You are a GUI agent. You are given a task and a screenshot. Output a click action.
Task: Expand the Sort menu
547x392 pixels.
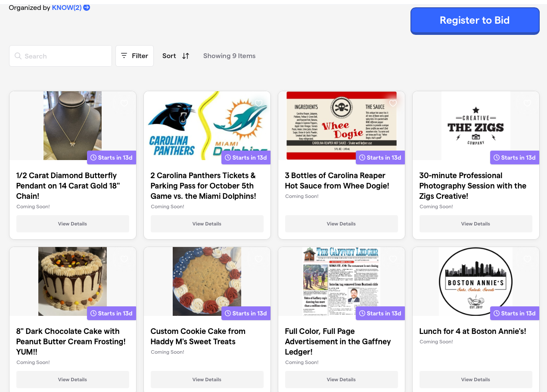point(169,56)
